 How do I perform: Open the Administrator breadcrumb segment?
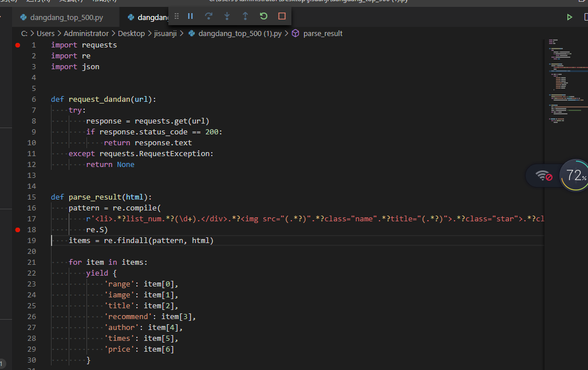point(86,33)
